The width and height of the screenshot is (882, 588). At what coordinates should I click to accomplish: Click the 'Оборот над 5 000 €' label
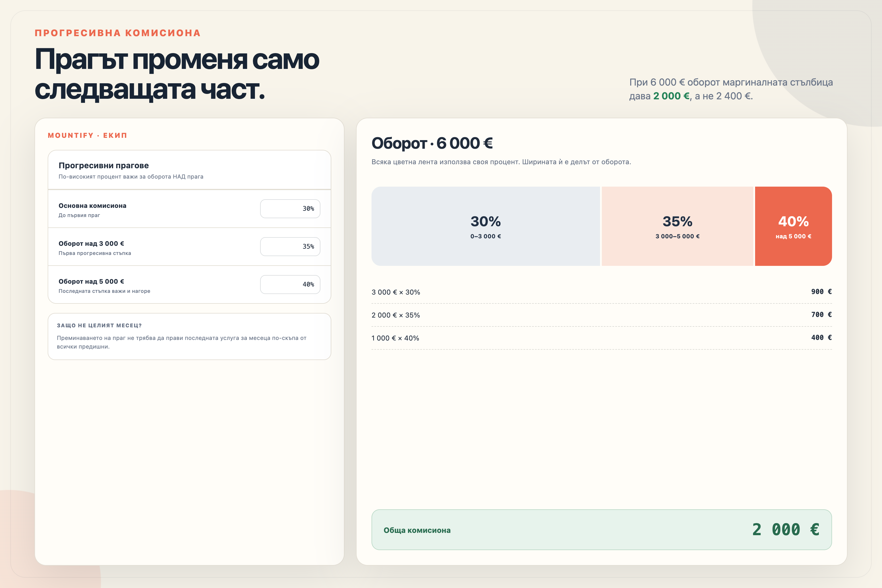pos(91,281)
